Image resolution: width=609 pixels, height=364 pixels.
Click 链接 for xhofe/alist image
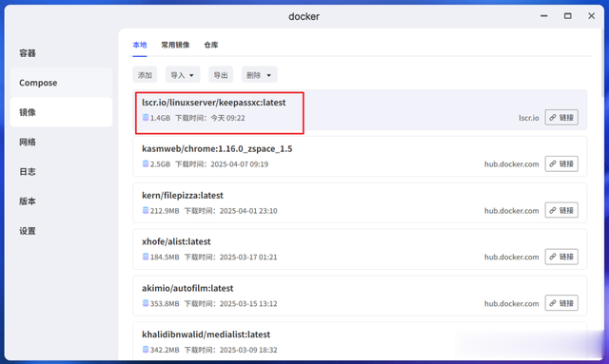pyautogui.click(x=561, y=257)
